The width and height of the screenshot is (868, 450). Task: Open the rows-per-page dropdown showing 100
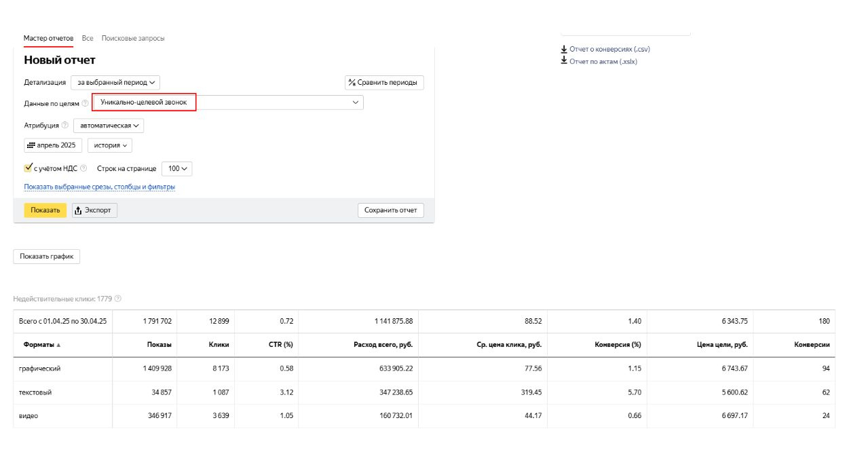click(176, 168)
